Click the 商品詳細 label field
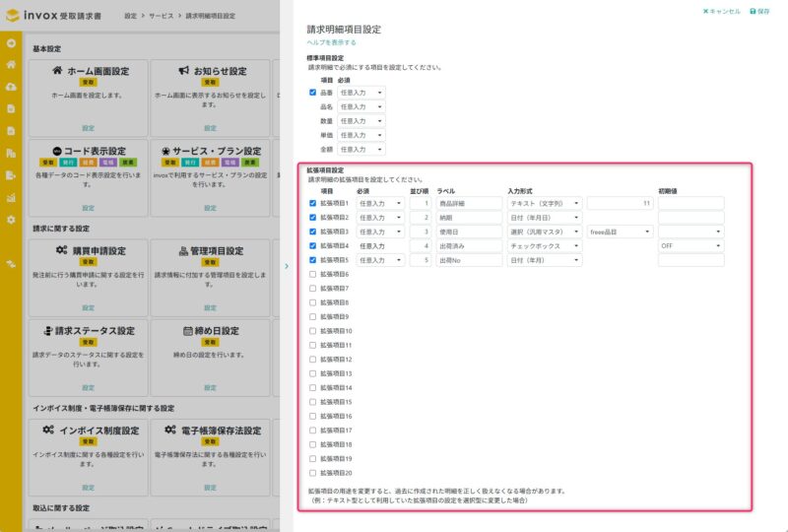This screenshot has height=532, width=788. pyautogui.click(x=470, y=203)
